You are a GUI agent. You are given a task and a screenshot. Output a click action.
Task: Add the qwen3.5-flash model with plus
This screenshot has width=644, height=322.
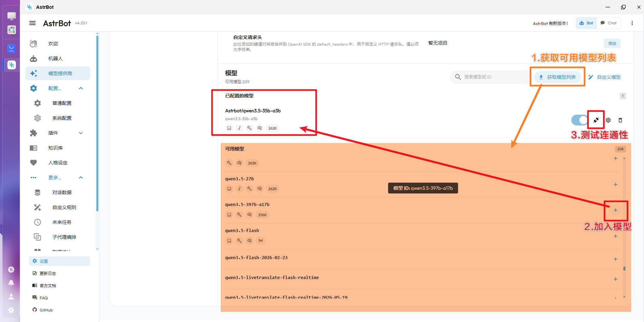point(616,236)
